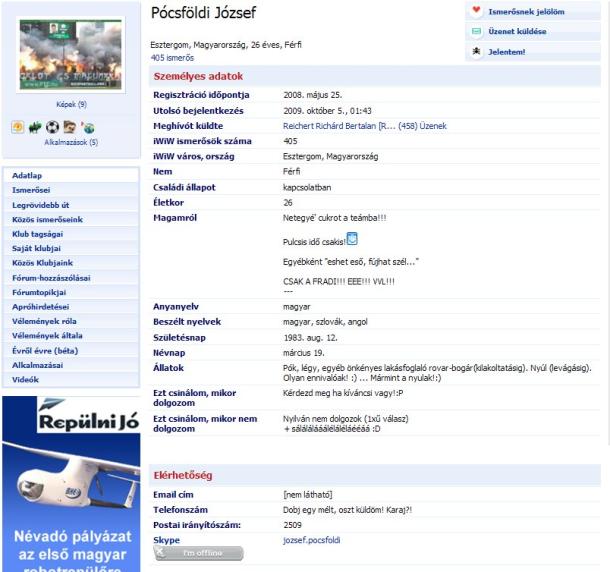
Task: Report the profile with Jelentem!
Action: click(x=507, y=52)
